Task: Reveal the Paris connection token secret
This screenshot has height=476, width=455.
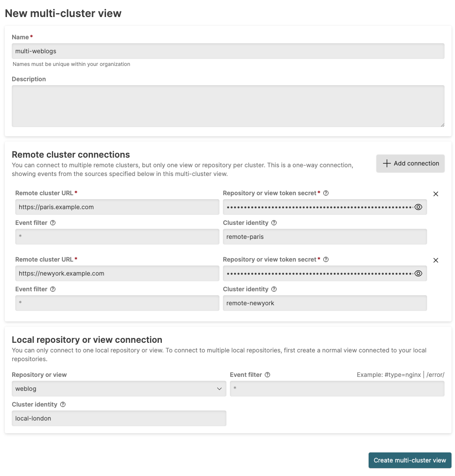Action: [x=418, y=207]
